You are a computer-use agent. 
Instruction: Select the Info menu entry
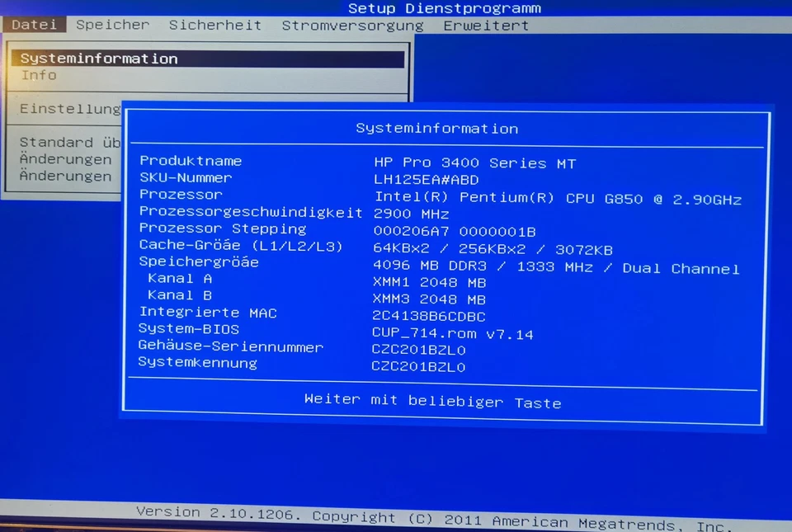point(38,75)
